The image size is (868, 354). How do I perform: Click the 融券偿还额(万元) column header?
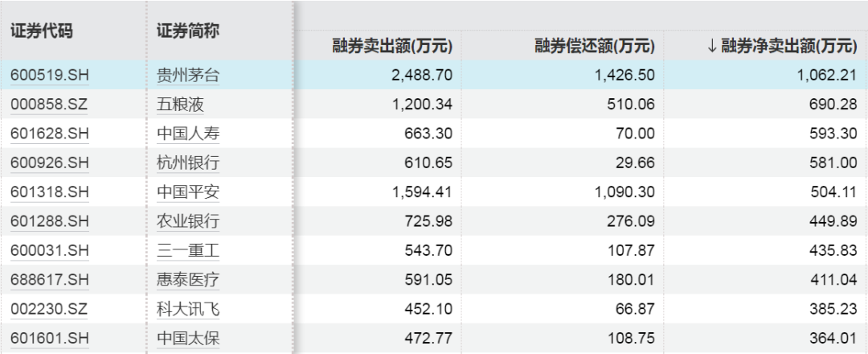click(594, 46)
